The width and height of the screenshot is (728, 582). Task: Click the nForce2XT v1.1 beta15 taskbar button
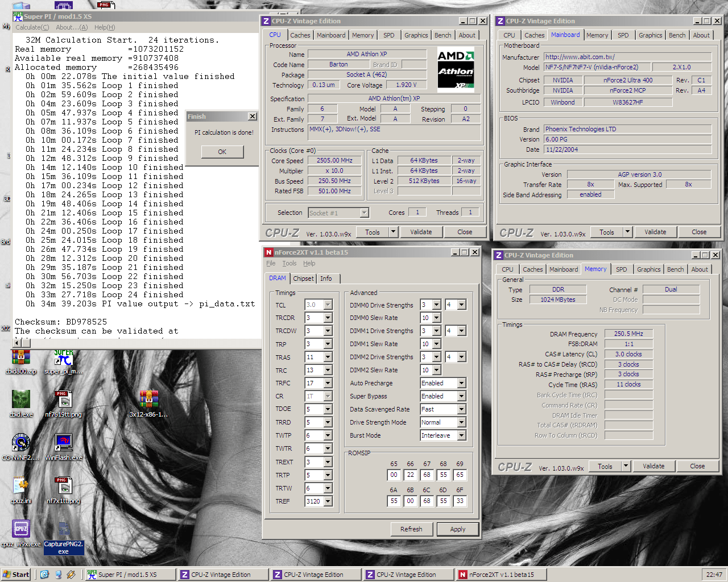tap(502, 575)
